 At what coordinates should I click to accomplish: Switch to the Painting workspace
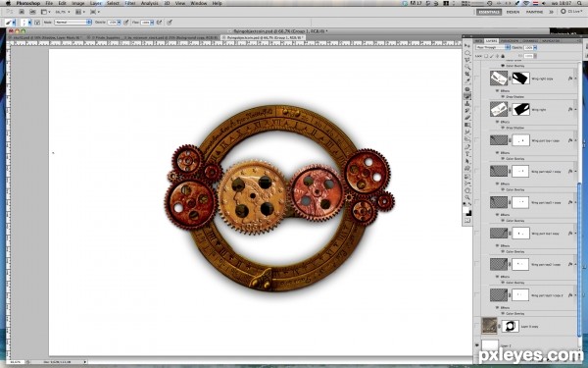[x=534, y=12]
